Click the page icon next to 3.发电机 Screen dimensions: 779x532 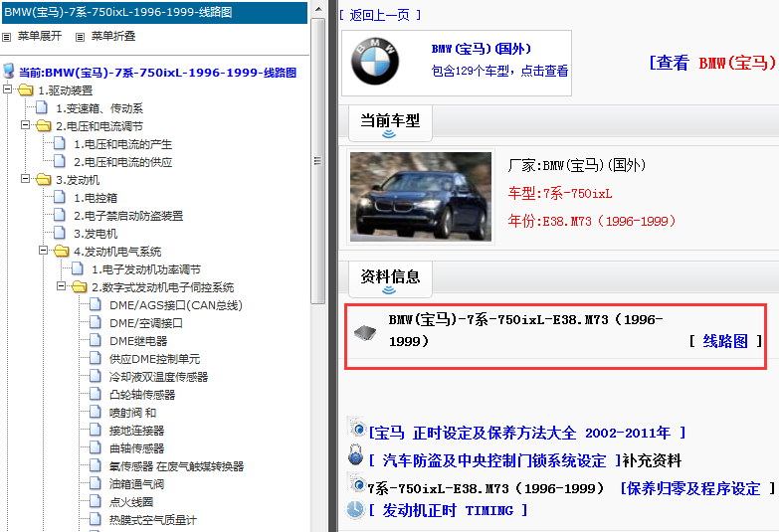coord(60,233)
